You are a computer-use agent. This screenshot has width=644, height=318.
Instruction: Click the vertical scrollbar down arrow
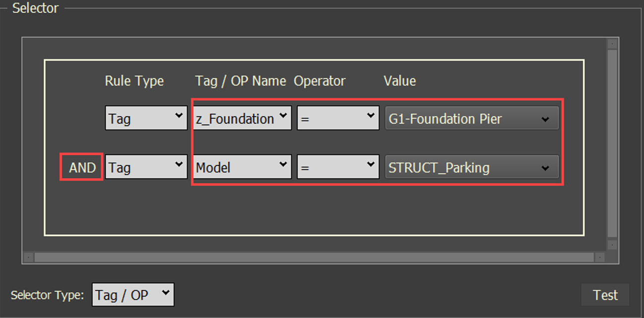pyautogui.click(x=612, y=245)
